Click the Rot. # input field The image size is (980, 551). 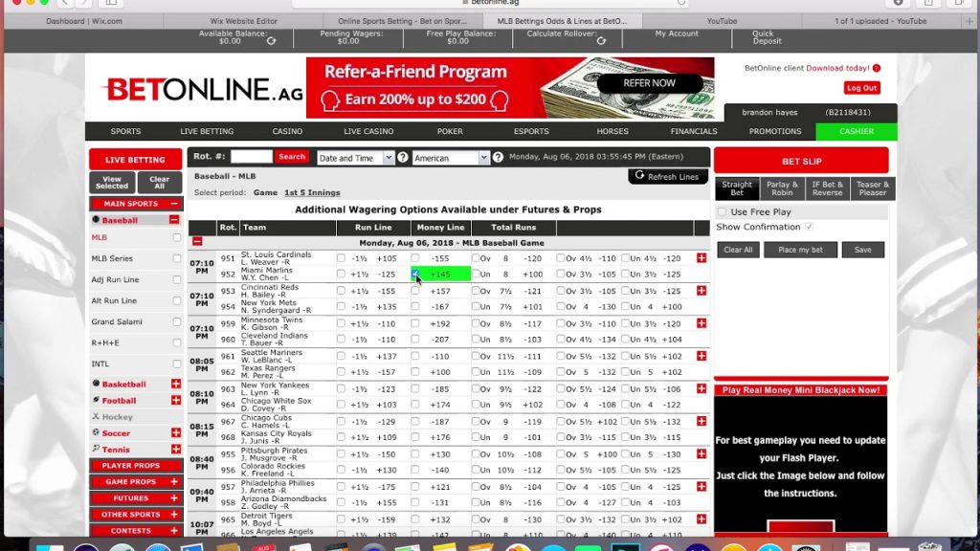(251, 157)
